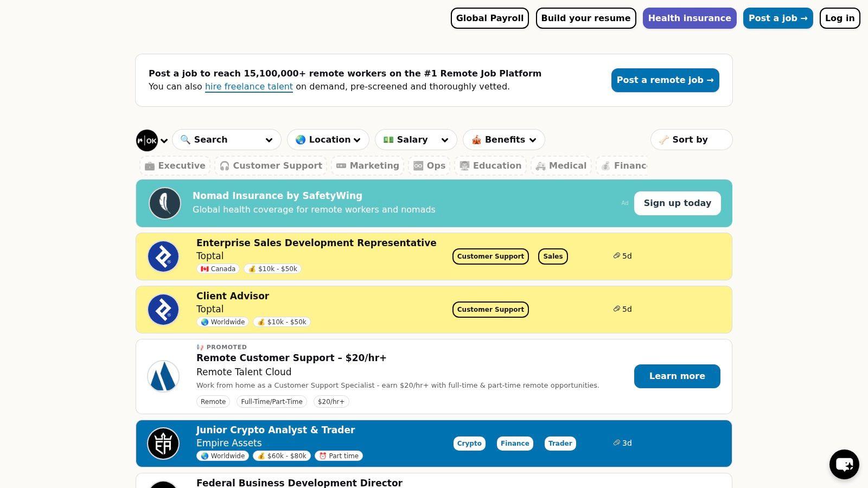Click Build your resume button
This screenshot has width=868, height=488.
(x=586, y=18)
